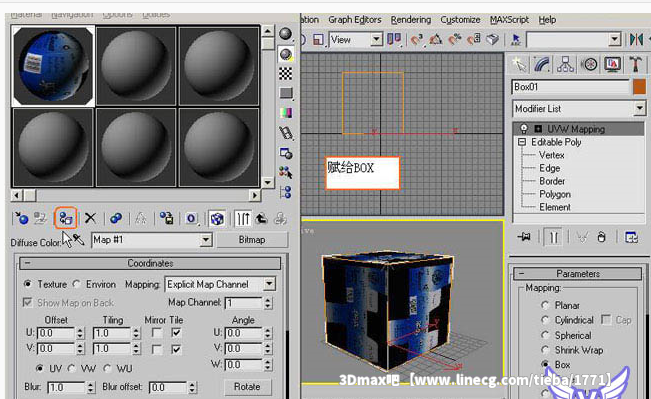Click Go to Parent icon
The width and height of the screenshot is (651, 399).
262,218
